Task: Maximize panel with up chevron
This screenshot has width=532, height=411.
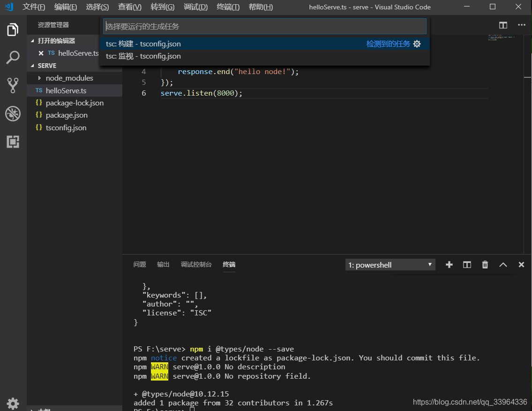Action: [503, 264]
